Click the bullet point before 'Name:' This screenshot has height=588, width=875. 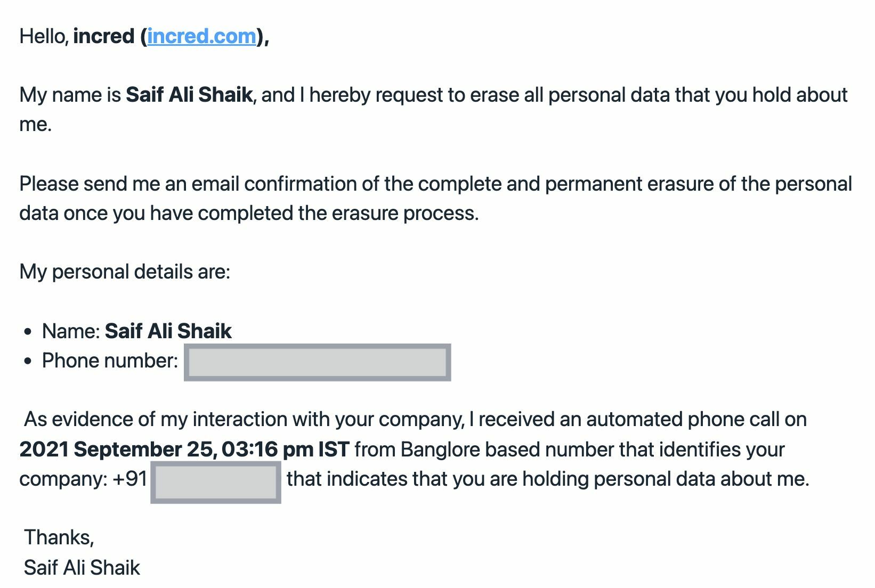pyautogui.click(x=28, y=332)
